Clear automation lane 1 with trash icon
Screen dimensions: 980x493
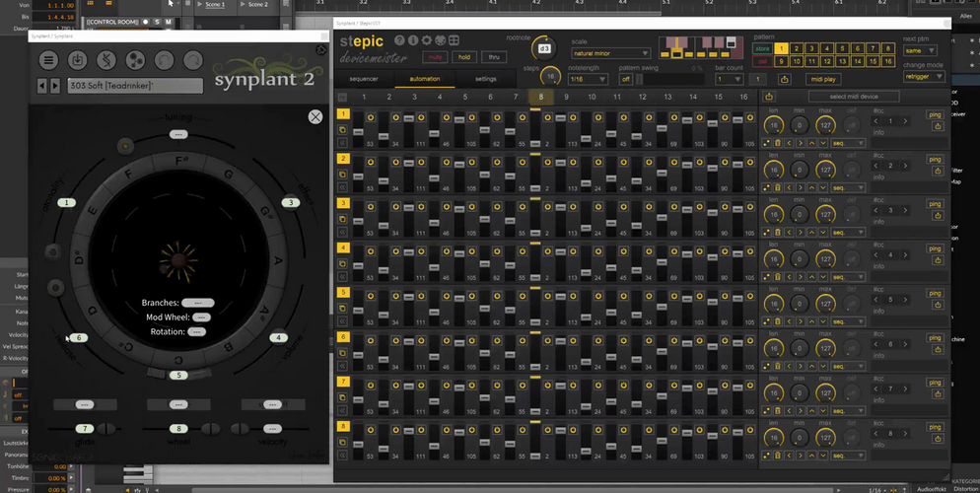coord(778,143)
